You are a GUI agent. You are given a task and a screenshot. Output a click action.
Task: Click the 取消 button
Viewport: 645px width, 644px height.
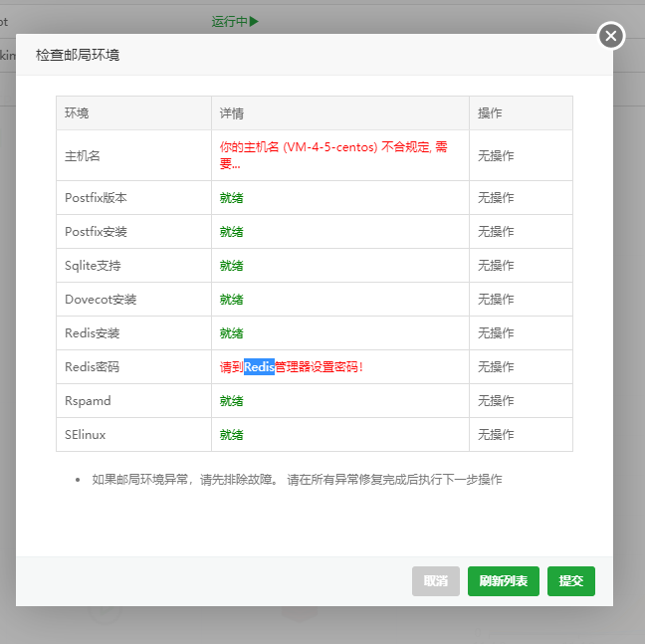[x=436, y=580]
